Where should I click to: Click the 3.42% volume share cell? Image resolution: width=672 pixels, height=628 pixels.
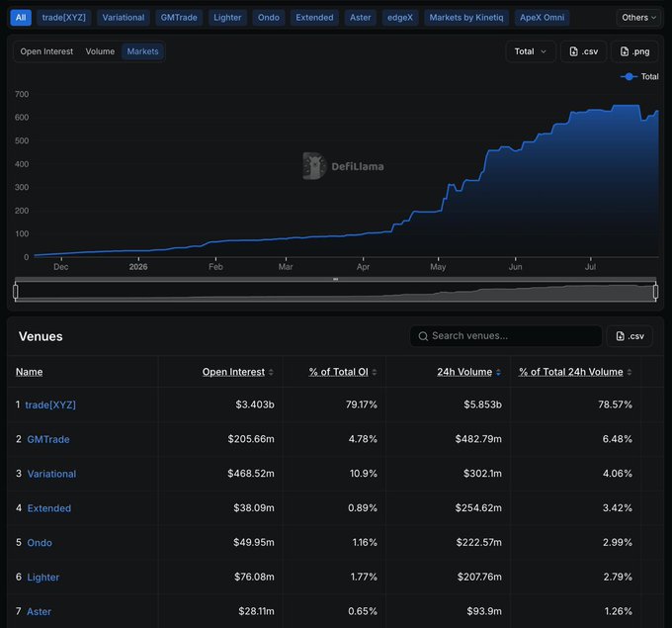tap(618, 508)
